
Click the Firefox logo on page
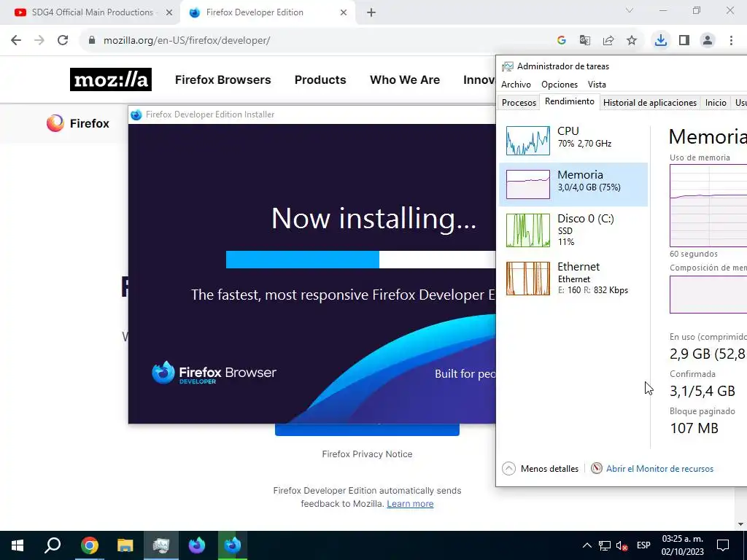[x=77, y=123]
